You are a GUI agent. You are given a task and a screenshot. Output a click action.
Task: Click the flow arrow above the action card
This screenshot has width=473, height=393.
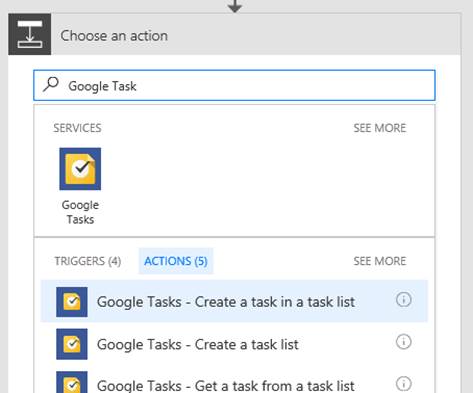pos(235,6)
